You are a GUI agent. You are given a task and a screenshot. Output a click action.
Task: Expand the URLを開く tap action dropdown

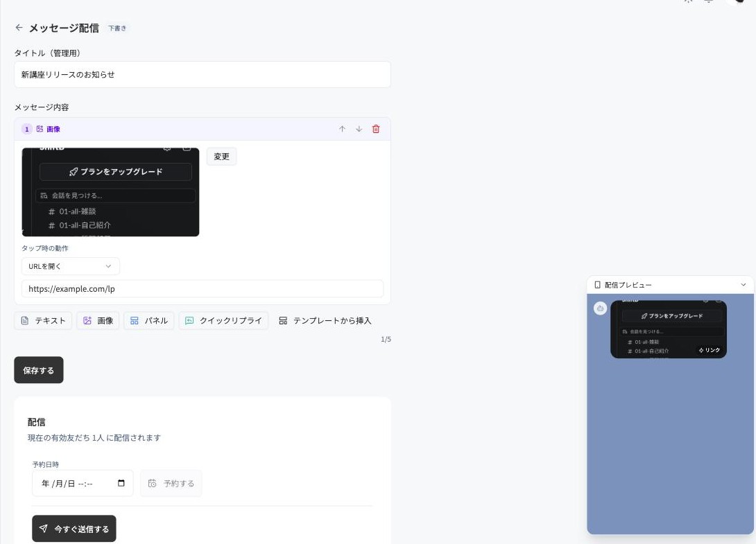coord(70,266)
